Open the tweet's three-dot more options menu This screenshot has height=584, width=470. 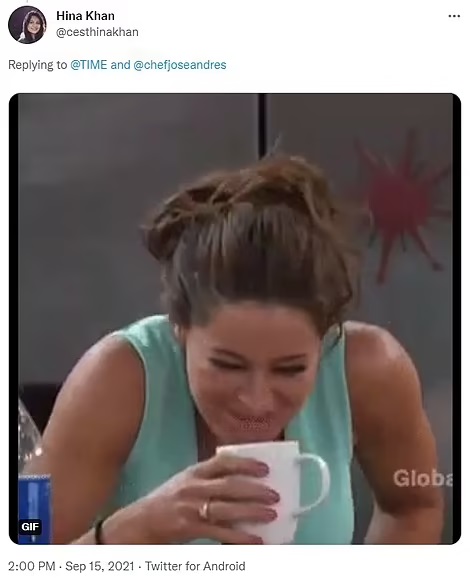click(x=454, y=16)
